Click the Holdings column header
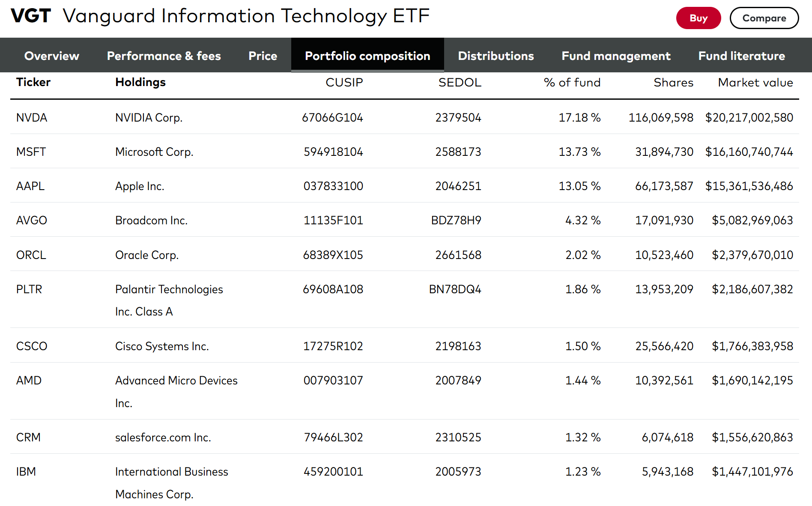 (140, 82)
